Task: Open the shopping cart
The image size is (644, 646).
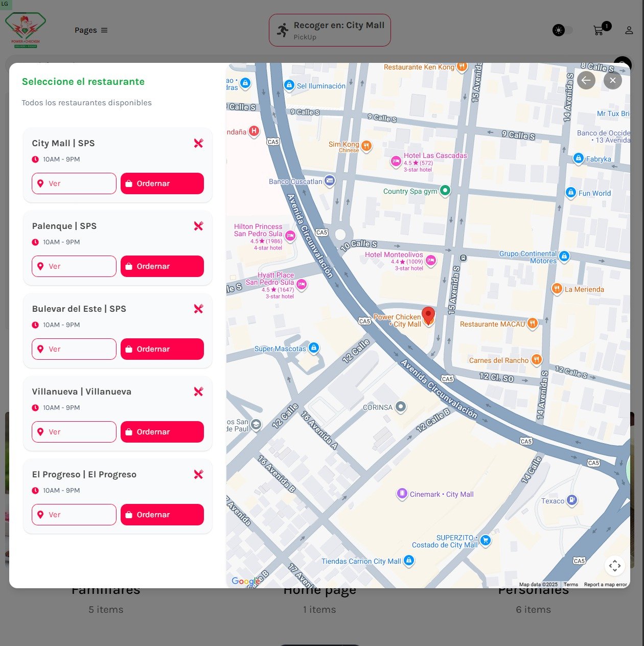Action: [598, 31]
